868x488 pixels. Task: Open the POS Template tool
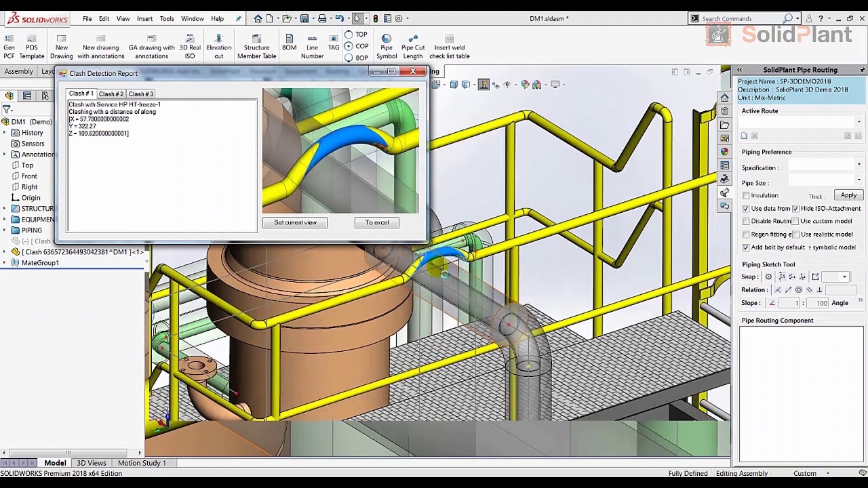[x=31, y=47]
